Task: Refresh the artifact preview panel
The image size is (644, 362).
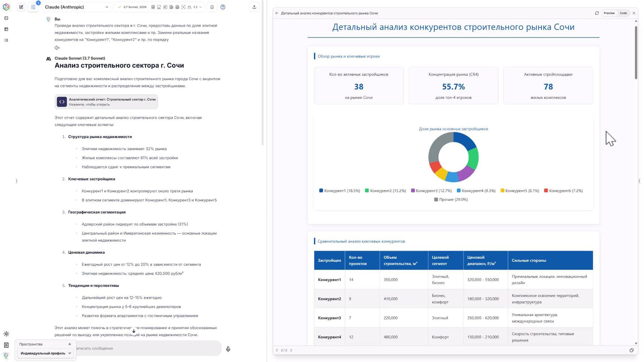Action: tap(597, 13)
